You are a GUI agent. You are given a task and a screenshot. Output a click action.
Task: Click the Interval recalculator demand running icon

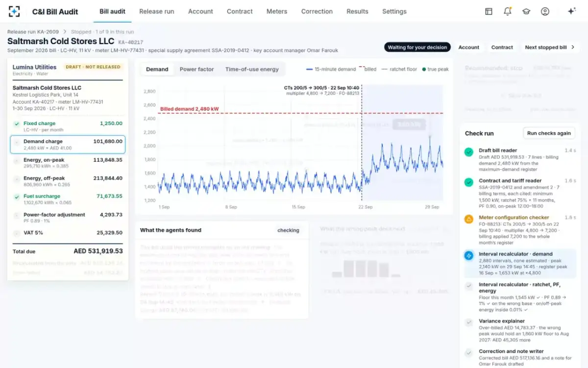469,256
